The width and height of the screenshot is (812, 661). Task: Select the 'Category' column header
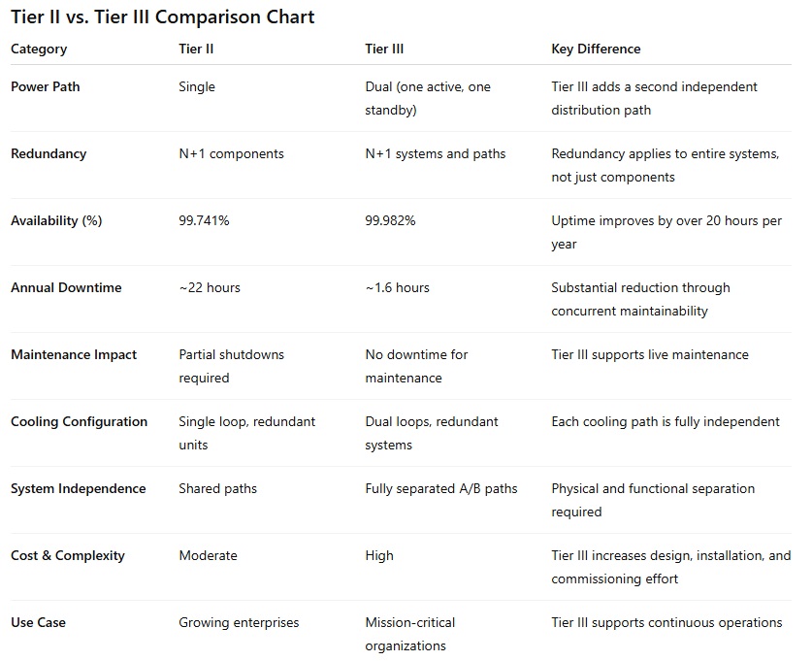pyautogui.click(x=39, y=49)
